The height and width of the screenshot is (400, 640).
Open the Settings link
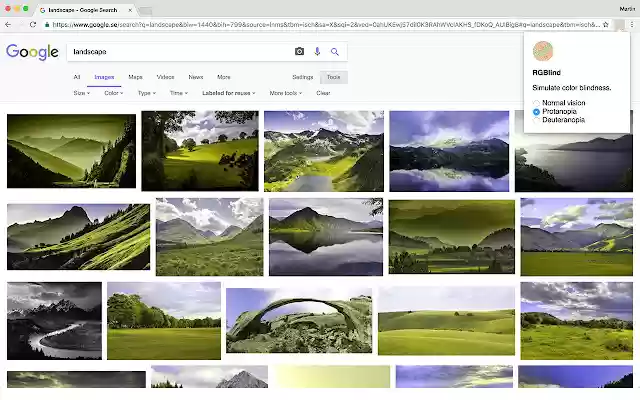pos(302,77)
